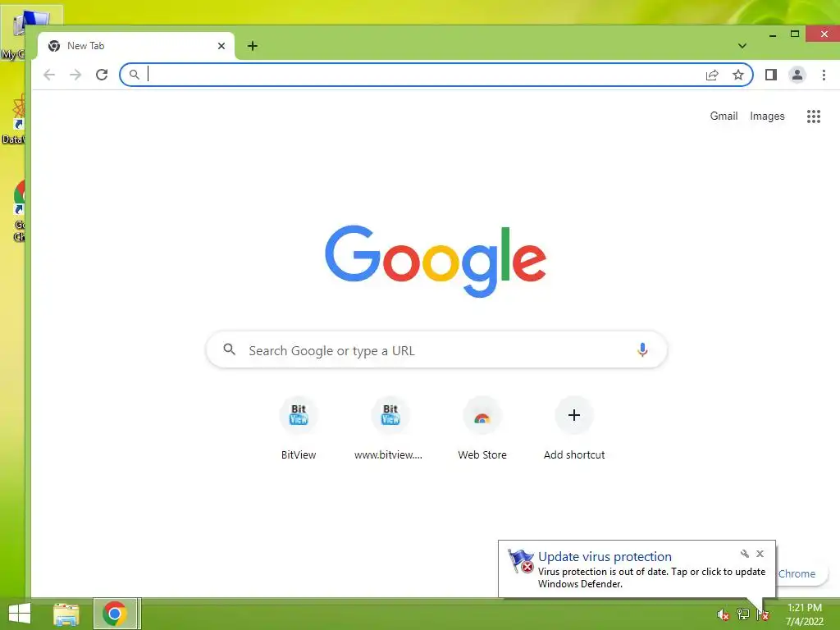
Task: Click the address bar search magnifier icon
Action: (x=134, y=75)
